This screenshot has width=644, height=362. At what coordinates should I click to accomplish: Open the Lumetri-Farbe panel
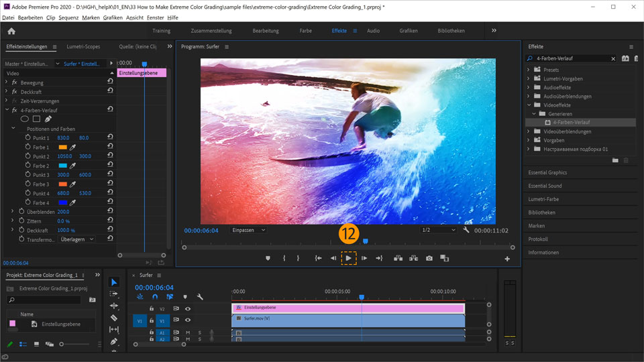(543, 199)
